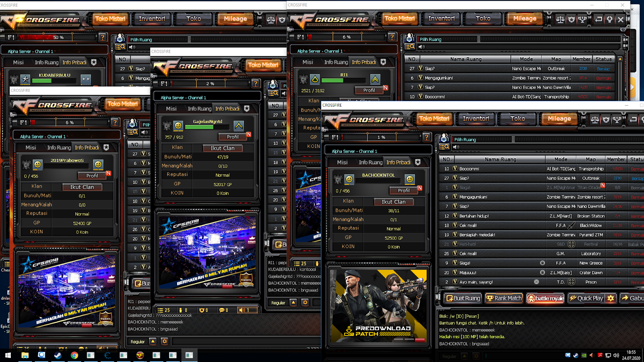Click rank chevron icon right of RI1 name
The height and width of the screenshot is (362, 644).
375,79
